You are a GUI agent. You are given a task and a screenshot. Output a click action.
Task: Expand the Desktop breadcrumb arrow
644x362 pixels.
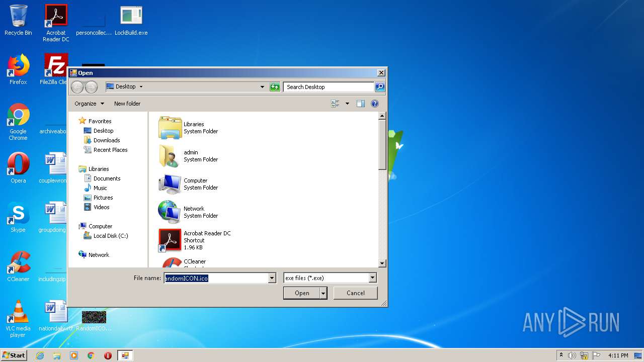141,86
